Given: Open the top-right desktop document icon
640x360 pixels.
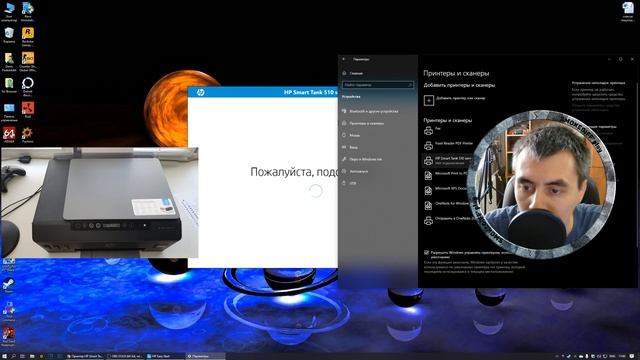Looking at the screenshot, I should coord(628,11).
